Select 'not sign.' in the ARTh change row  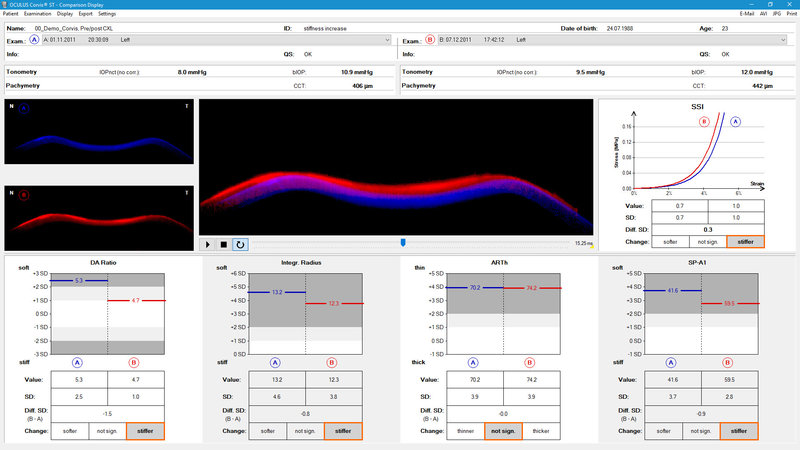click(503, 432)
